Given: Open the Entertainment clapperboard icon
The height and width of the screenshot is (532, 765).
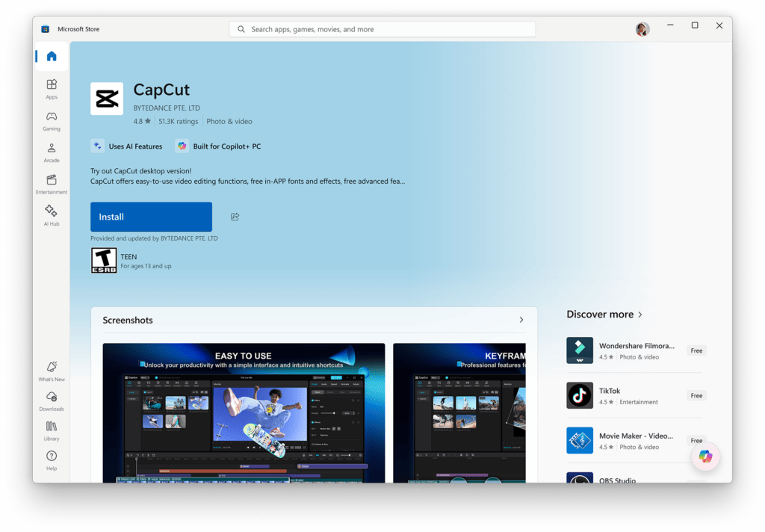Looking at the screenshot, I should pos(51,181).
